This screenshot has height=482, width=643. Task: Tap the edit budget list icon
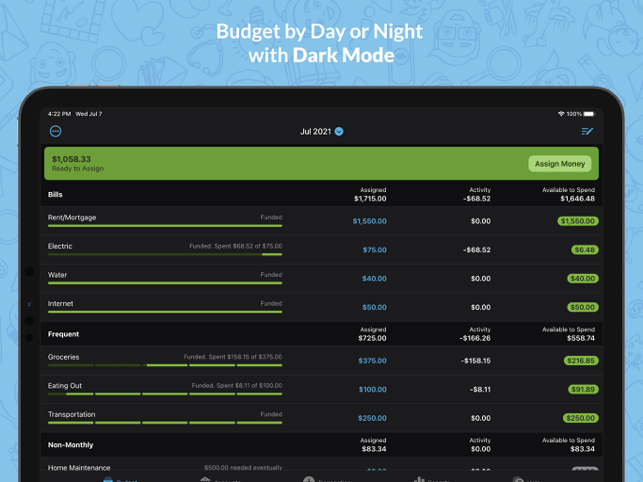587,131
